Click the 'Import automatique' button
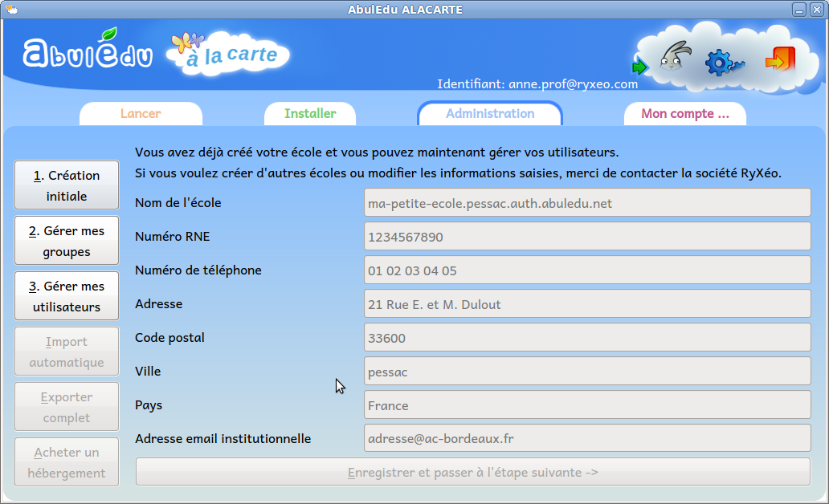The image size is (829, 504). coord(67,352)
